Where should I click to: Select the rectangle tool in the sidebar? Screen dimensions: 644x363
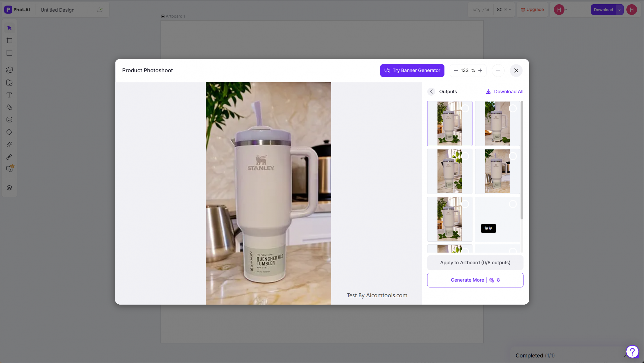coord(9,53)
